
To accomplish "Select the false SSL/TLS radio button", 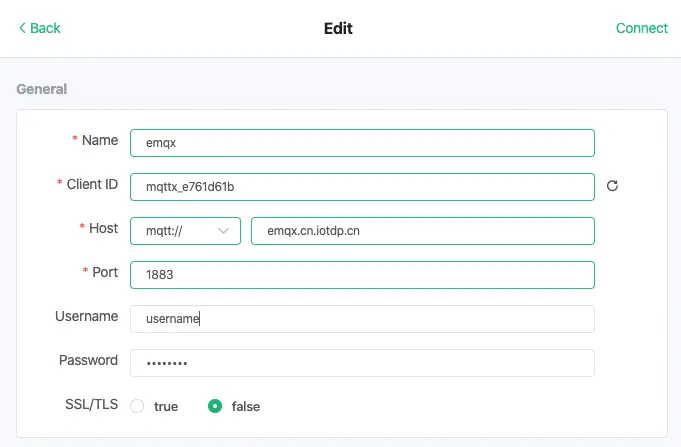I will [x=215, y=406].
